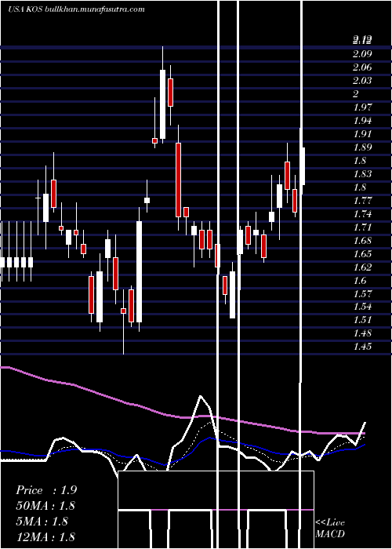Image resolution: width=392 pixels, height=549 pixels.
Task: Click the thick purple 50MA line
Action: tap(140, 407)
